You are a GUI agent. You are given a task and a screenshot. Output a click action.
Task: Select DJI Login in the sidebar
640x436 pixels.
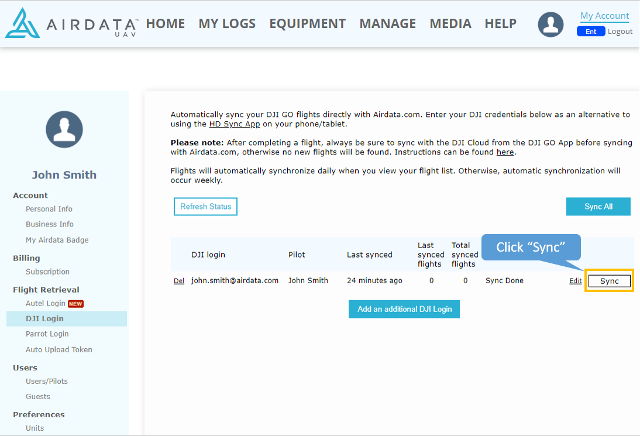[x=67, y=318]
